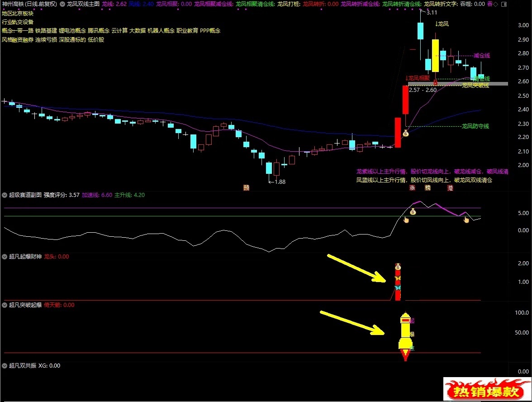Expand the 超级赛道副图 indicator dropdown arrow
532x402 pixels.
[5, 195]
